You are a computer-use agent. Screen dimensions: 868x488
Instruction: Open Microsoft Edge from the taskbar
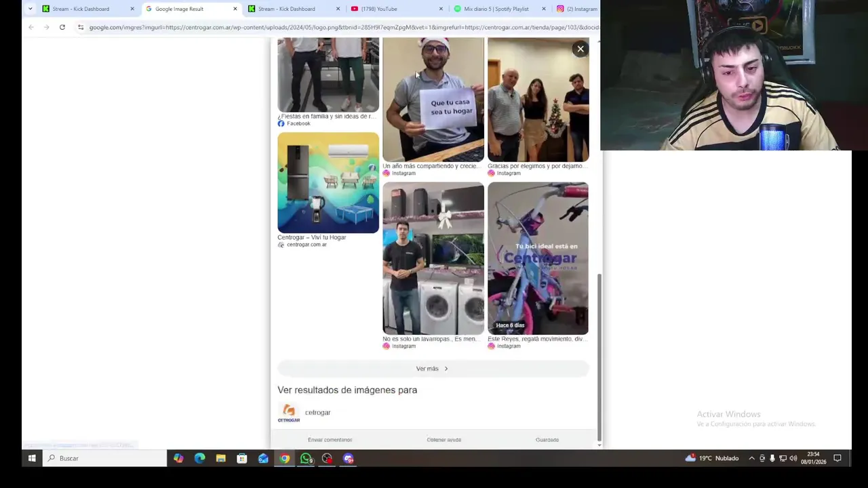coord(199,458)
